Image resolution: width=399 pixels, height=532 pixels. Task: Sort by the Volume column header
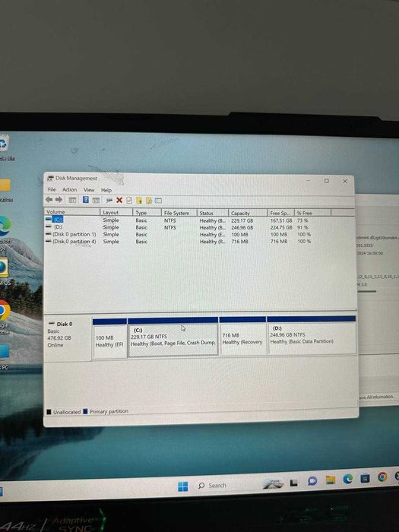(x=73, y=212)
